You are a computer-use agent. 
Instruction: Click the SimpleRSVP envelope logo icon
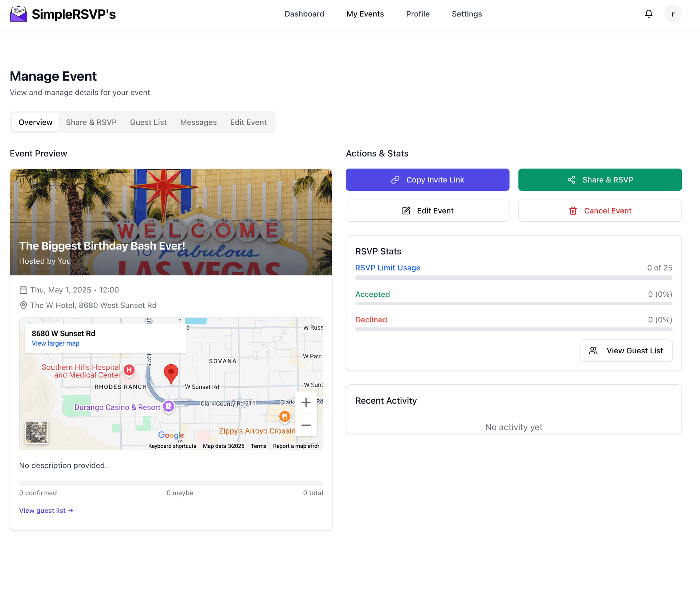18,14
